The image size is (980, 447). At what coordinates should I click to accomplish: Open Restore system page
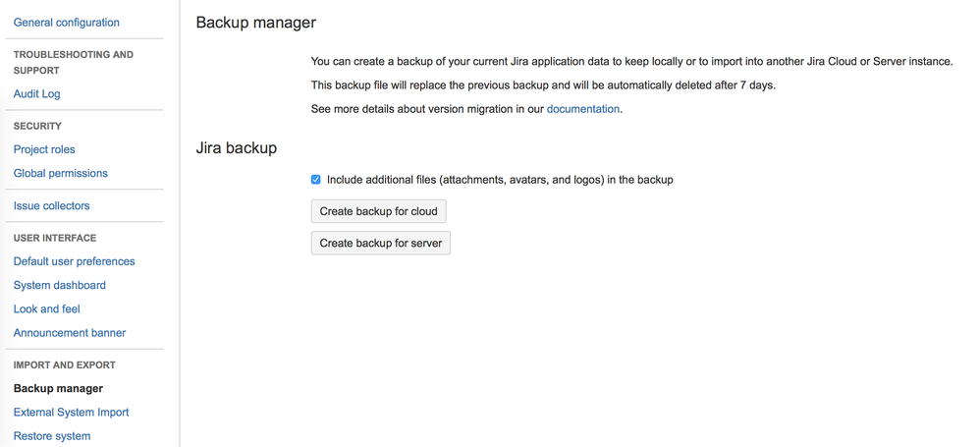click(x=52, y=436)
